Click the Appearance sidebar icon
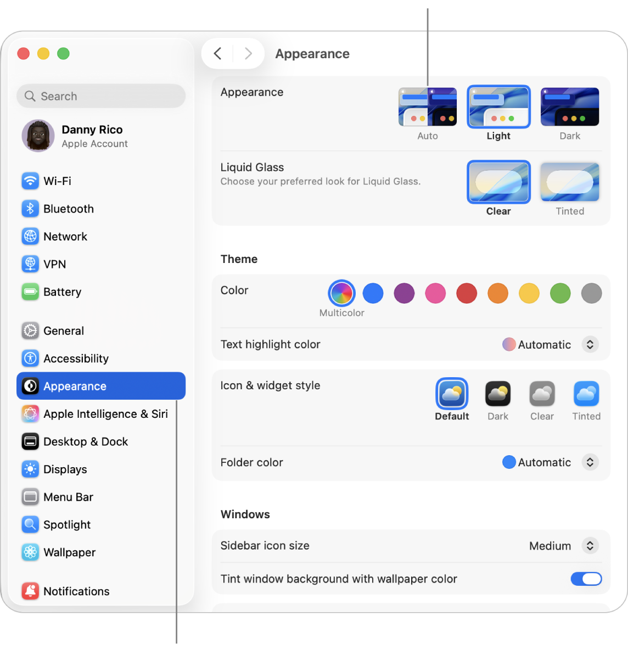 tap(30, 386)
